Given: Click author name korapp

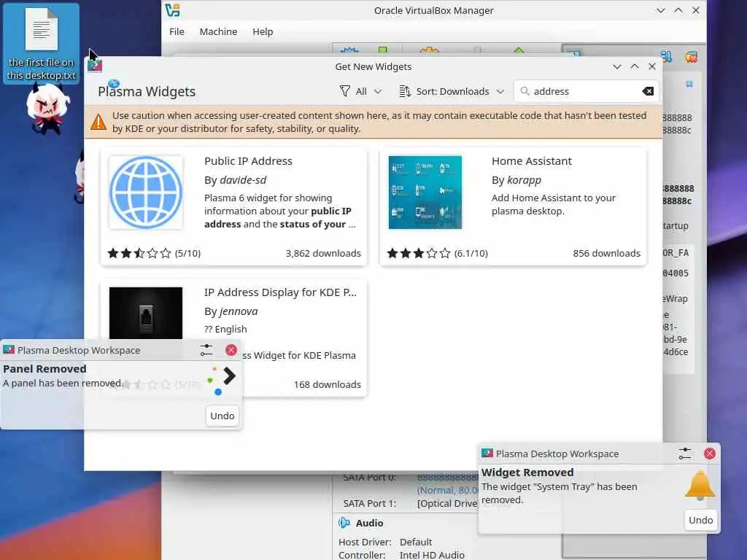Looking at the screenshot, I should (524, 180).
